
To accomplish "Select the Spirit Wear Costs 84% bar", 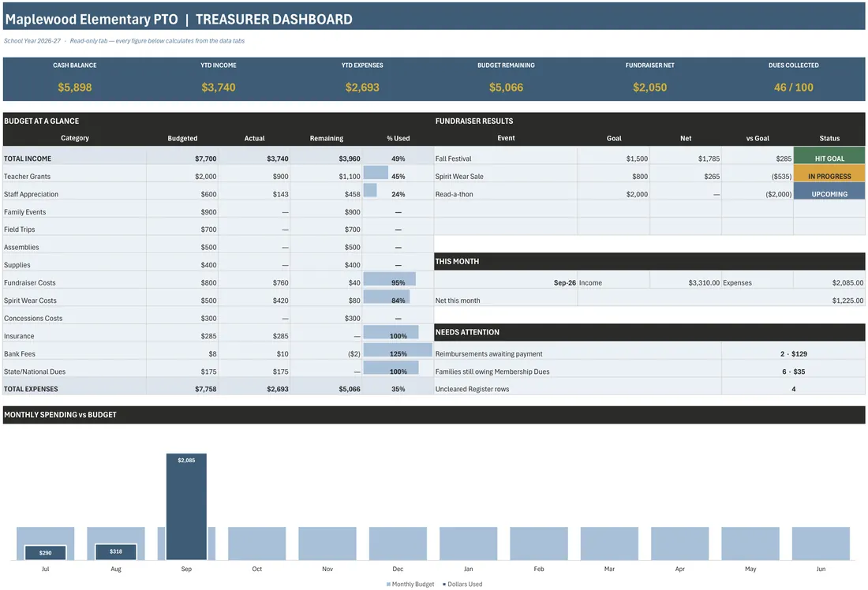I will 387,297.
